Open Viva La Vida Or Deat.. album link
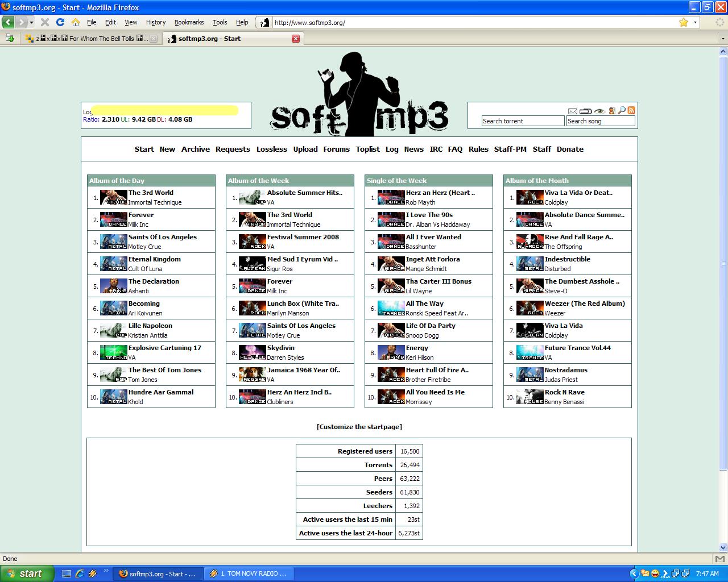 (578, 193)
